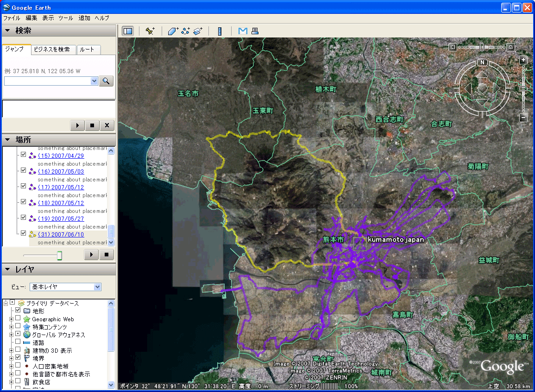Open the ヘルプ menu
This screenshot has height=392, width=535.
pyautogui.click(x=102, y=18)
